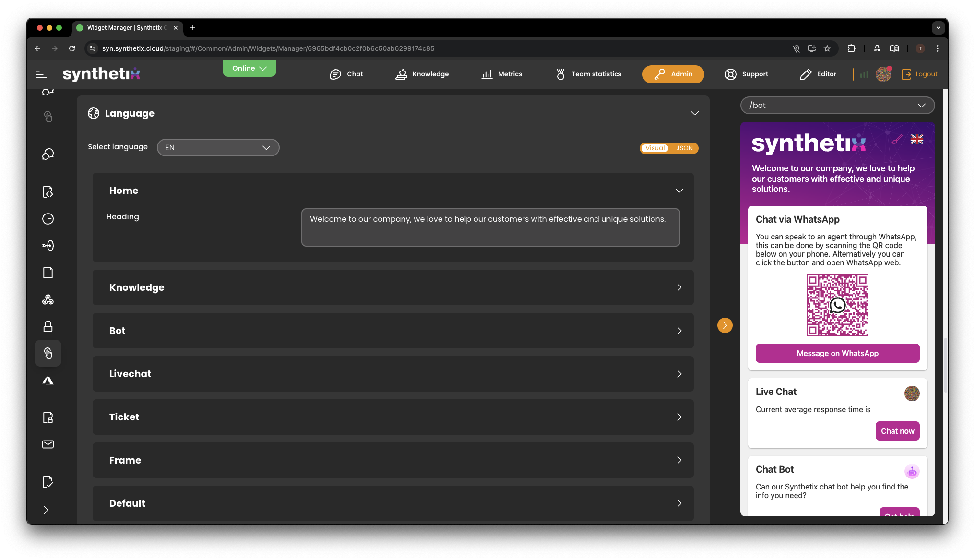Click the webhook icon in left sidebar
Image resolution: width=975 pixels, height=560 pixels.
point(48,300)
